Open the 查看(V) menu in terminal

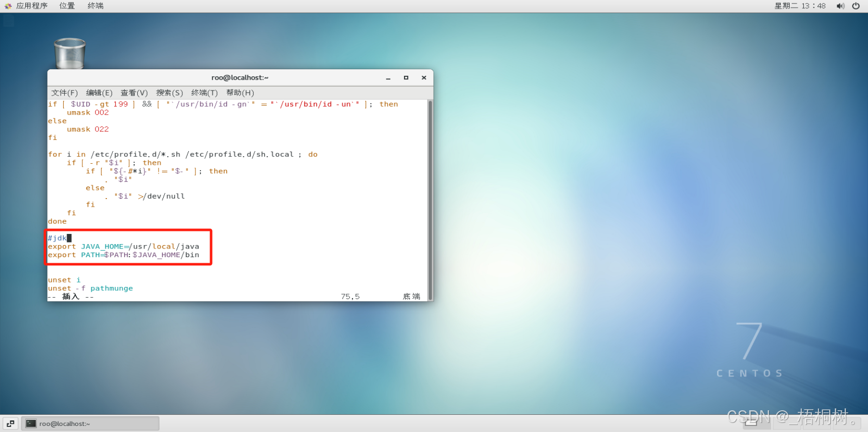point(134,93)
